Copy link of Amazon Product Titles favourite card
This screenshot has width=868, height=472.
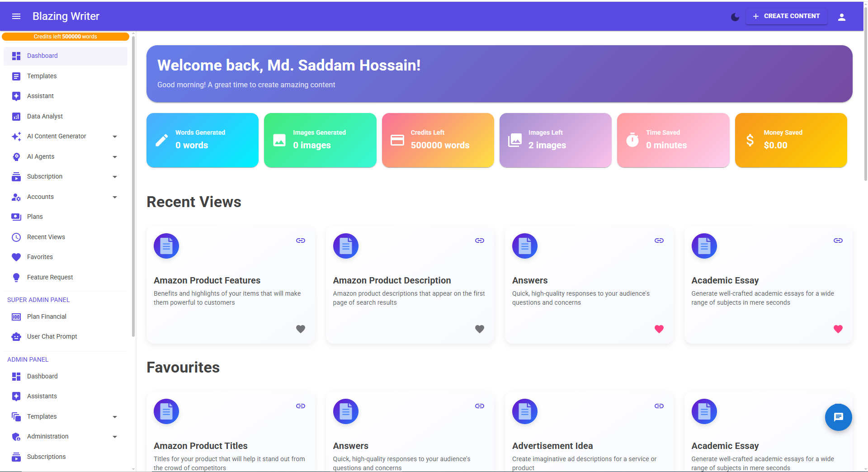click(301, 406)
